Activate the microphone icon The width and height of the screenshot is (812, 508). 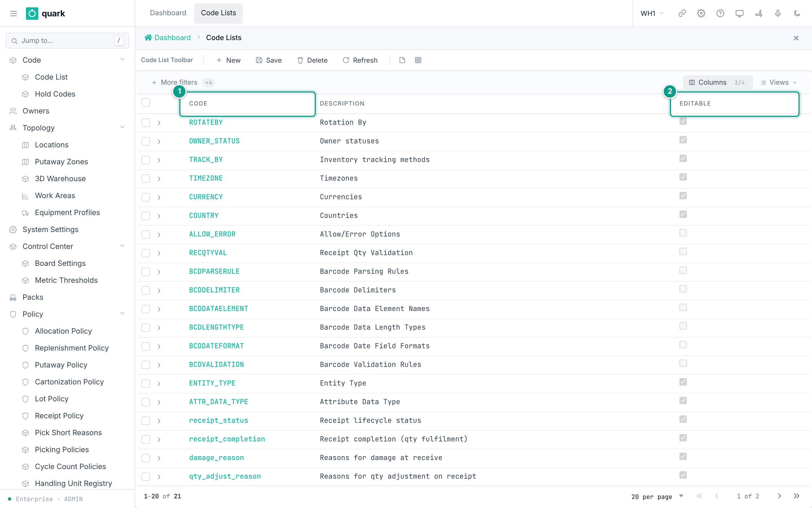pos(777,14)
